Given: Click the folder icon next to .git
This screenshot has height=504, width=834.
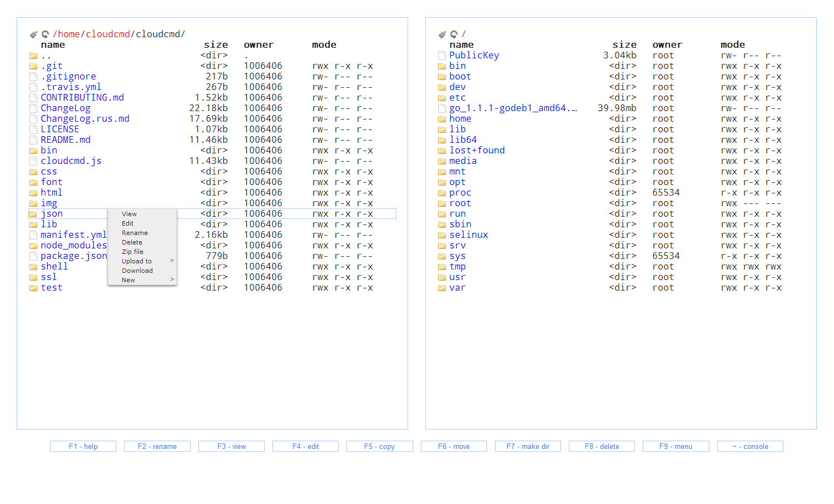Looking at the screenshot, I should coord(33,66).
